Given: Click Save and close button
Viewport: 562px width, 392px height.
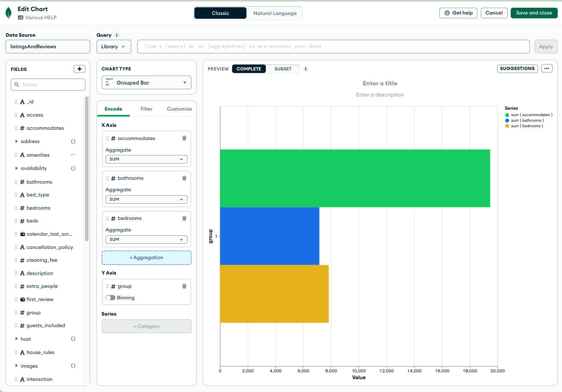Looking at the screenshot, I should [x=534, y=13].
